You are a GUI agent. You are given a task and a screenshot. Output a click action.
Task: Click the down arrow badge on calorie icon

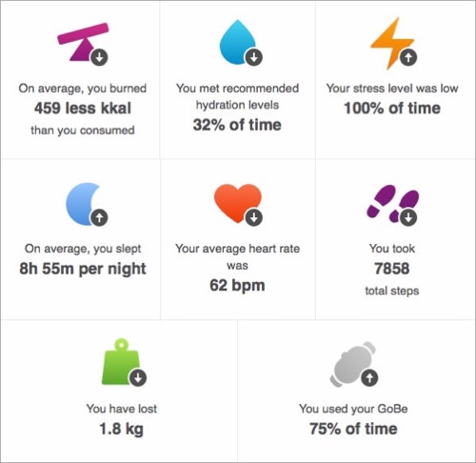[100, 57]
